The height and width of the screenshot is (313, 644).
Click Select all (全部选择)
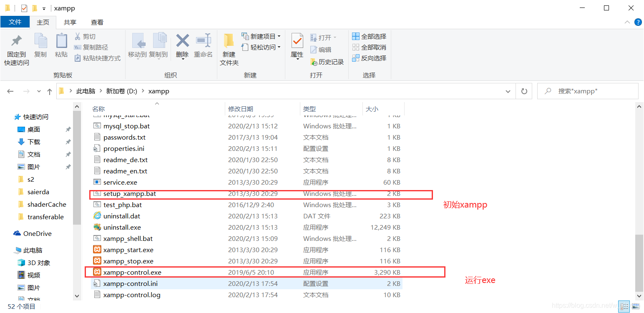369,36
